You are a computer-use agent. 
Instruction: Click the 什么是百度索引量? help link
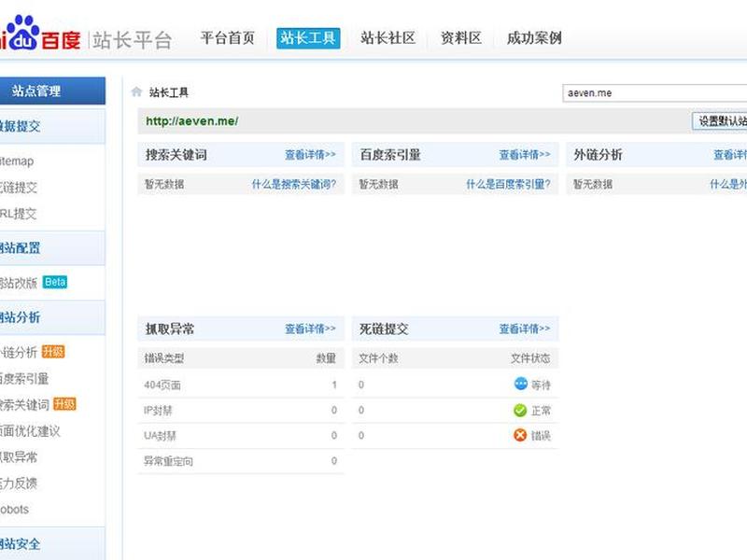pyautogui.click(x=508, y=184)
